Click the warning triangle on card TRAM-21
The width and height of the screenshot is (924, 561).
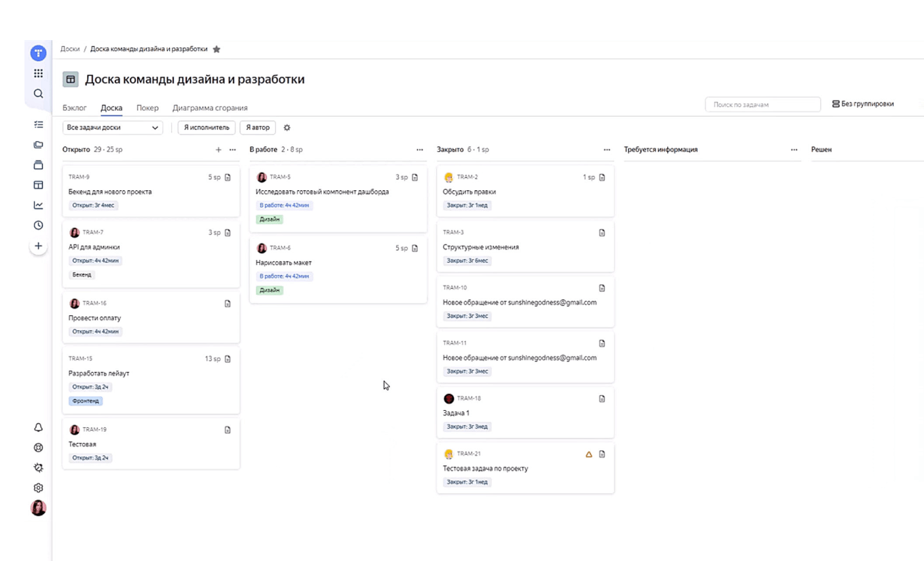[588, 454]
